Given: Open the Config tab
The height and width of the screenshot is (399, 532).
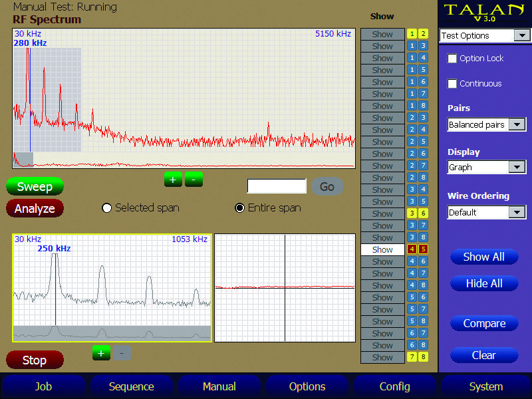Looking at the screenshot, I should pyautogui.click(x=394, y=386).
